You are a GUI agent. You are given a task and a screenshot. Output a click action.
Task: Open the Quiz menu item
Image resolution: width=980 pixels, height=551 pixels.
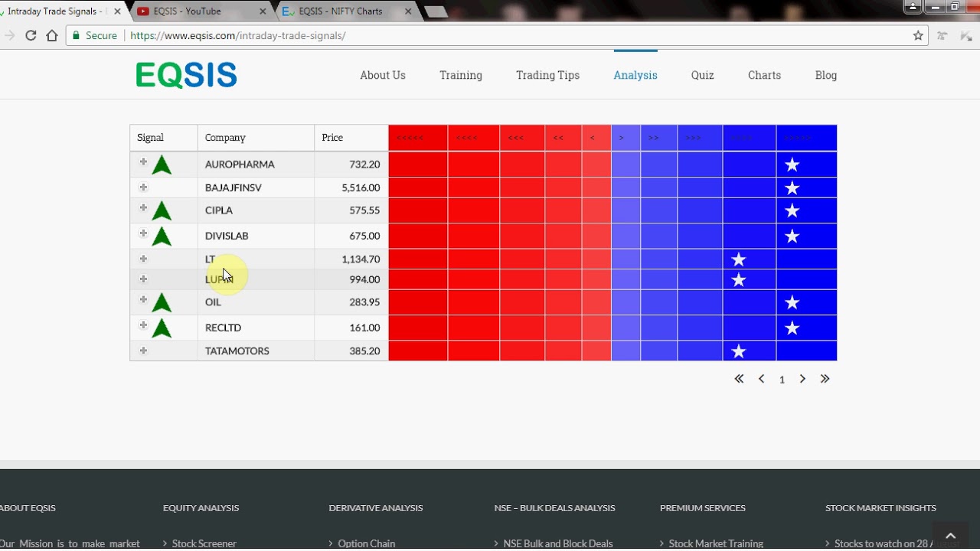pos(703,75)
